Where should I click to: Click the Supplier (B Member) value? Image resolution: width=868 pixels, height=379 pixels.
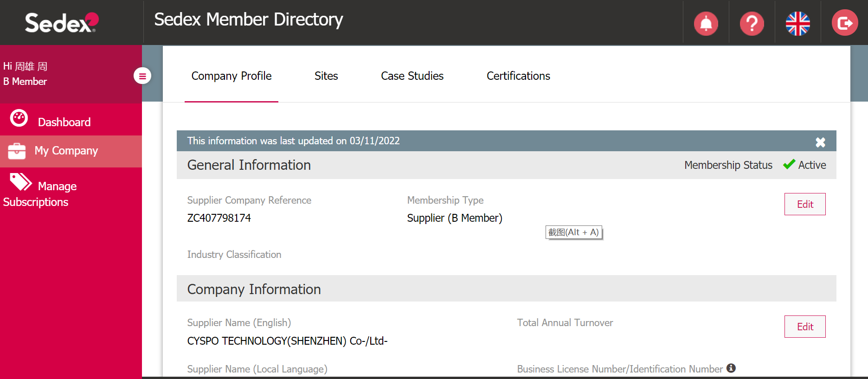(x=455, y=218)
